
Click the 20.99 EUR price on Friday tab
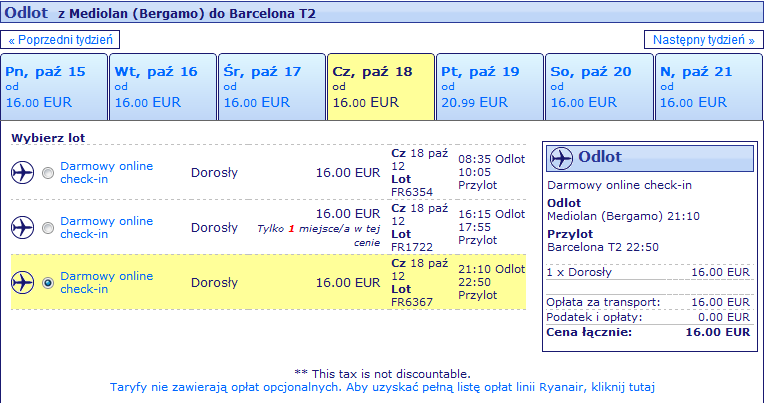click(475, 102)
